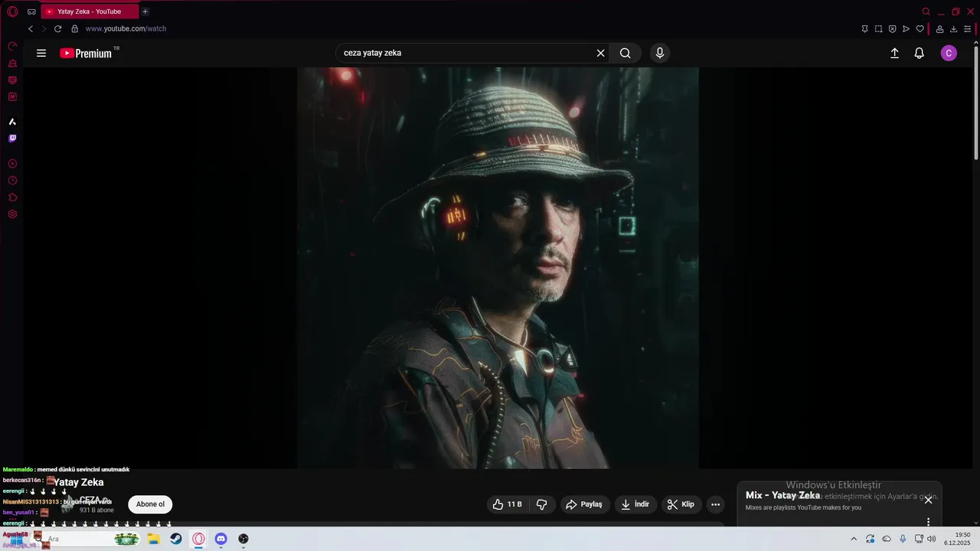Open the sidebar icon marked with M

[12, 97]
